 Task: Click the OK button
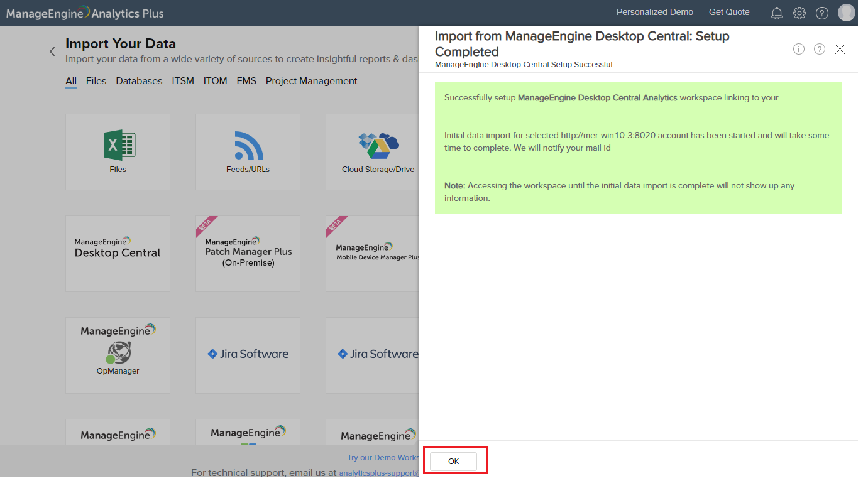454,462
